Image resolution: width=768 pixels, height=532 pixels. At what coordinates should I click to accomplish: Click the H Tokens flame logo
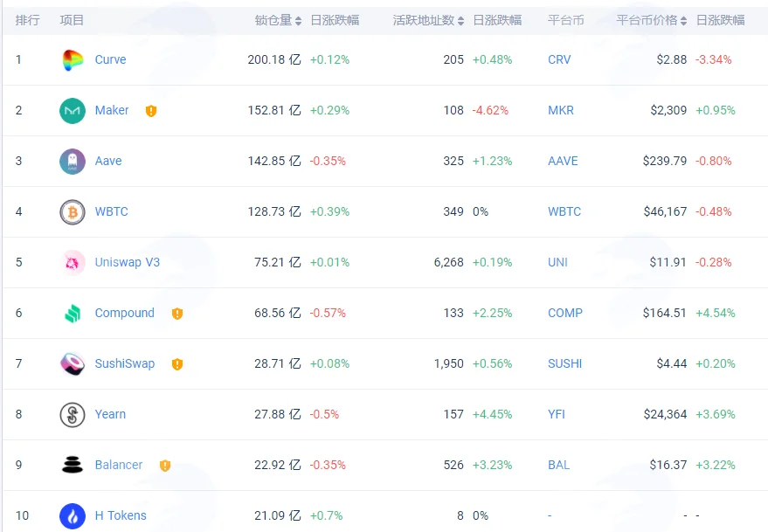(x=73, y=515)
